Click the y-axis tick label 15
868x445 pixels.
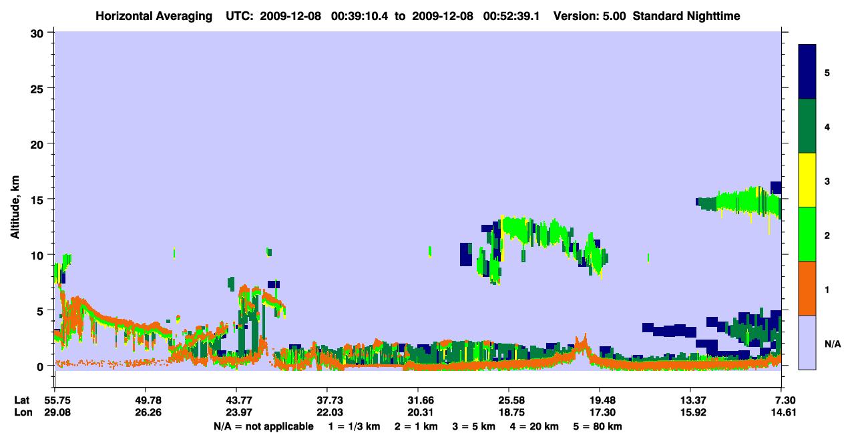click(39, 199)
